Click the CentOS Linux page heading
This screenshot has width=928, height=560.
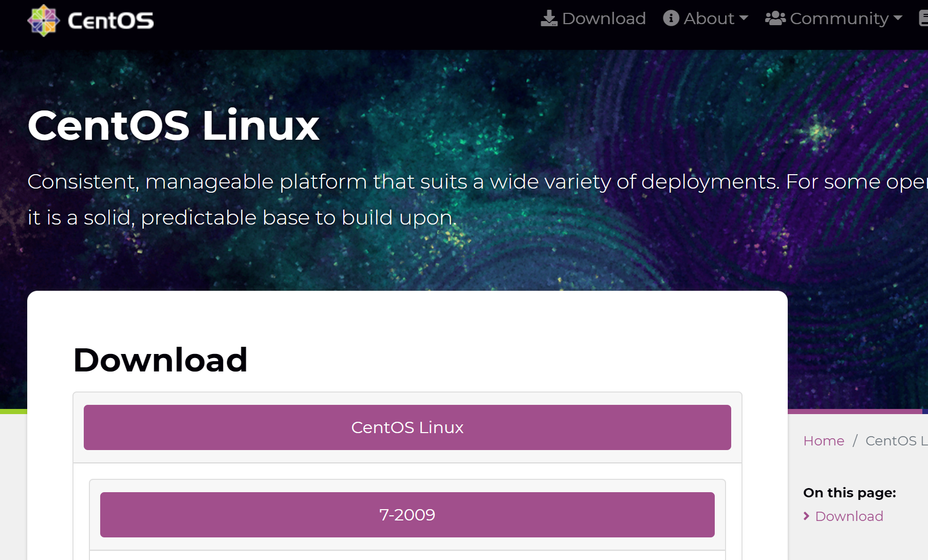pos(174,125)
